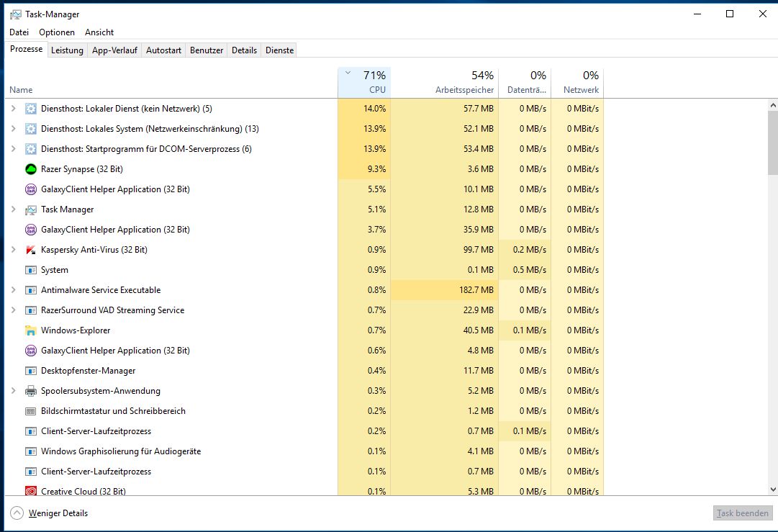
Task: Click the 14.0% CPU cell
Action: [364, 109]
